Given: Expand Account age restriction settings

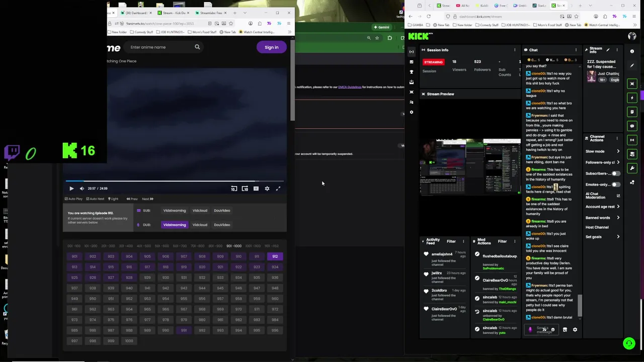Looking at the screenshot, I should tap(603, 207).
